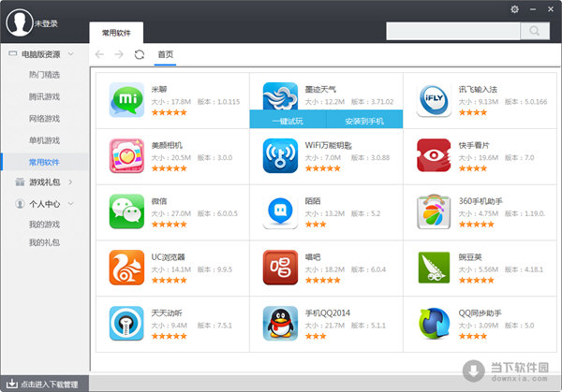This screenshot has width=562, height=392.
Task: Click the 360手机助手 title text
Action: click(481, 201)
